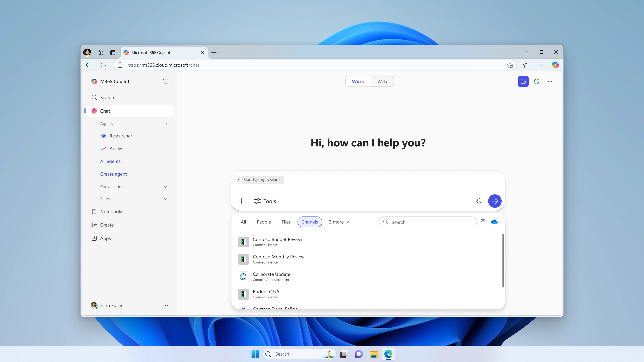Open the Notebooks section
644x362 pixels.
[111, 211]
